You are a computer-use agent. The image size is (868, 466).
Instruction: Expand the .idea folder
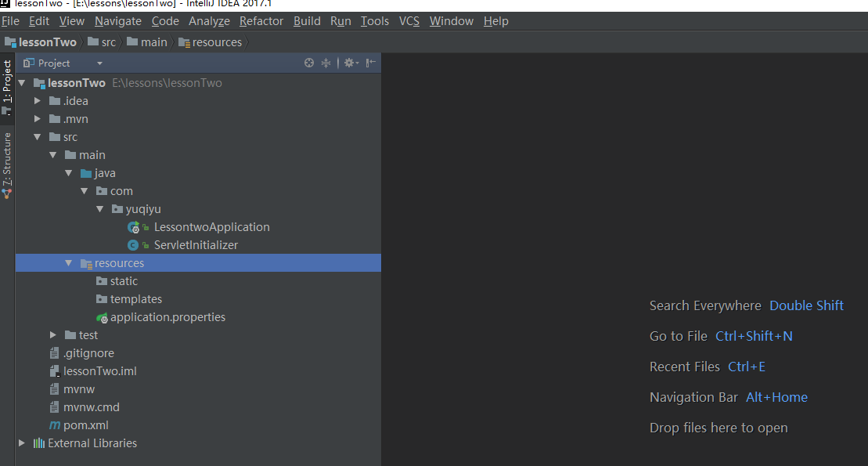(37, 101)
